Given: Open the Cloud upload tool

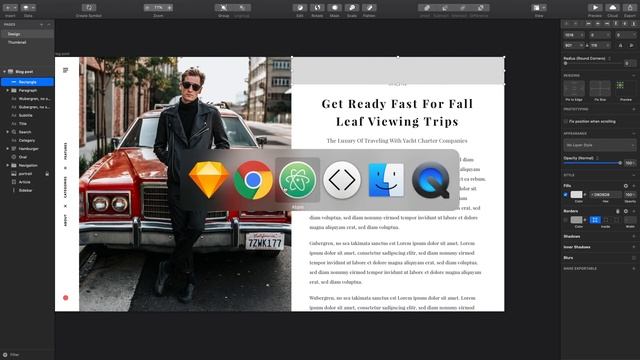Looking at the screenshot, I should (613, 8).
